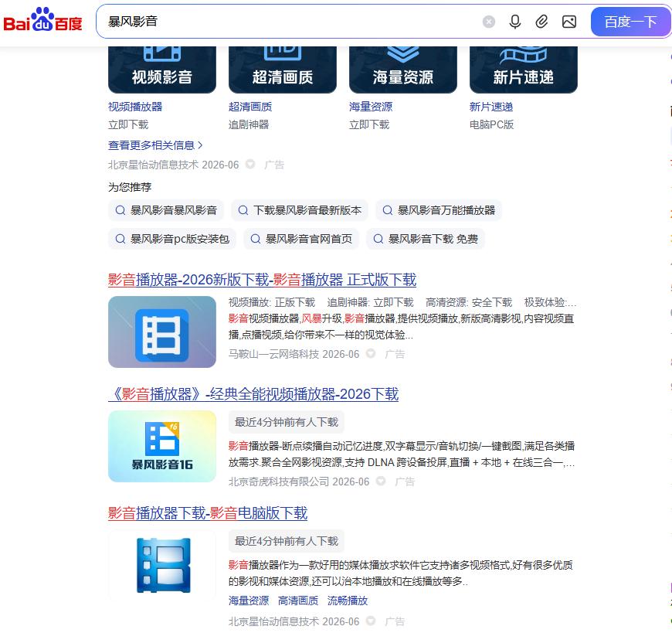This screenshot has height=633, width=672.
Task: Click 高清资源: 安全下载 text
Action: 469,302
